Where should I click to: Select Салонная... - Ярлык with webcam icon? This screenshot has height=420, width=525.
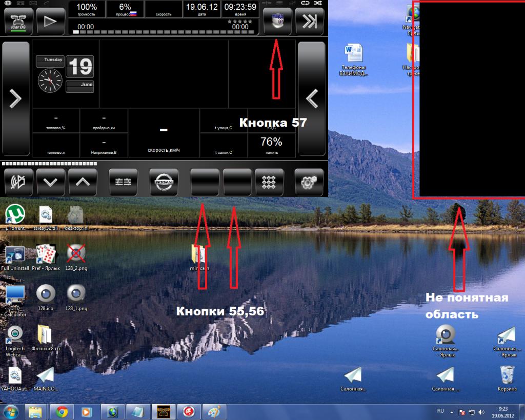pyautogui.click(x=446, y=341)
